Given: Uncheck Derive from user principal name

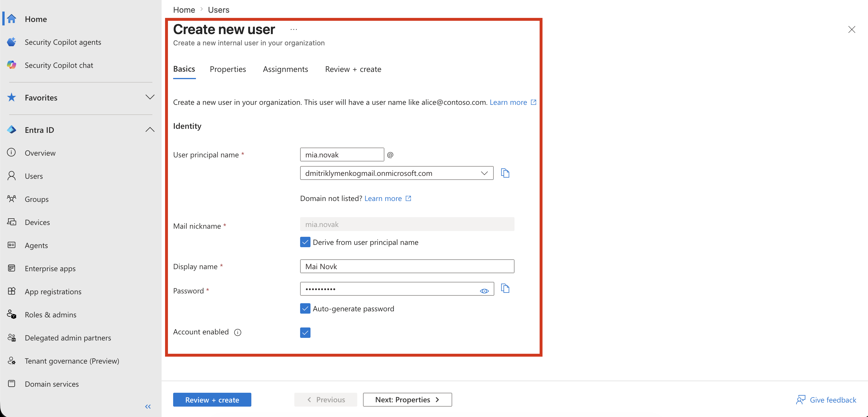Looking at the screenshot, I should (305, 242).
